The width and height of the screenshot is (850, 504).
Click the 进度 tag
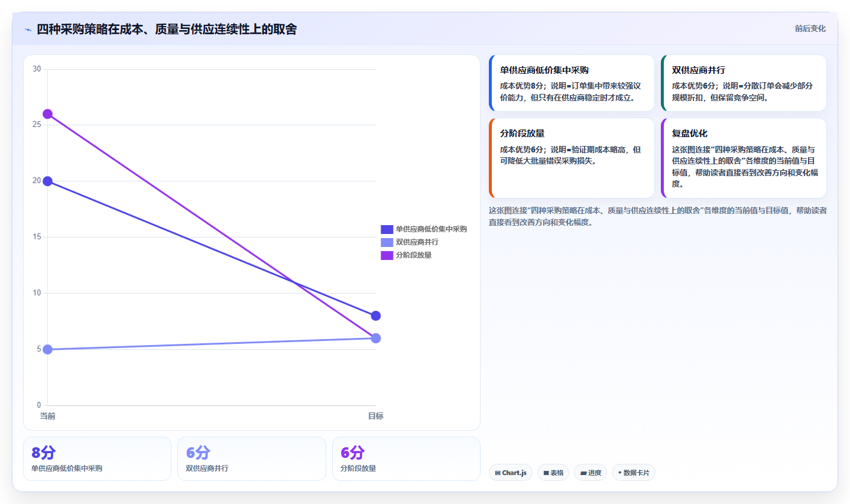(591, 473)
